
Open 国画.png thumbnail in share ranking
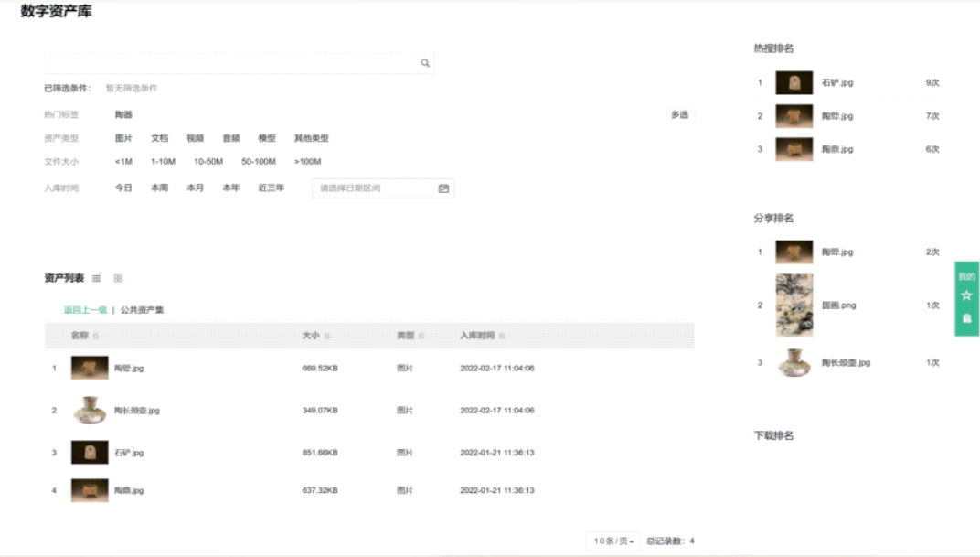[x=794, y=305]
